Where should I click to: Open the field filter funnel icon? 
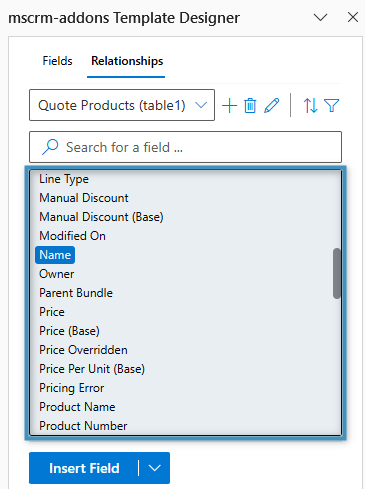(x=332, y=106)
